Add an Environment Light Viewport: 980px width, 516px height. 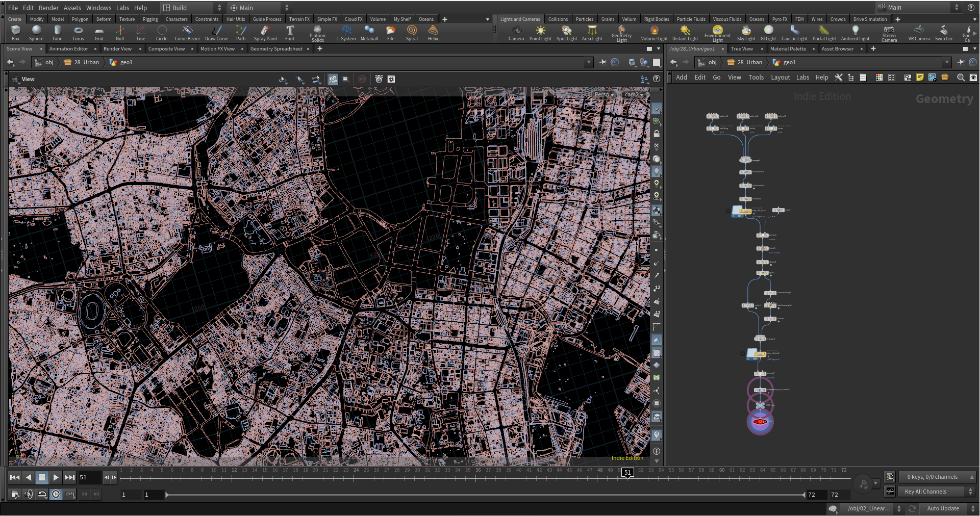(x=718, y=34)
